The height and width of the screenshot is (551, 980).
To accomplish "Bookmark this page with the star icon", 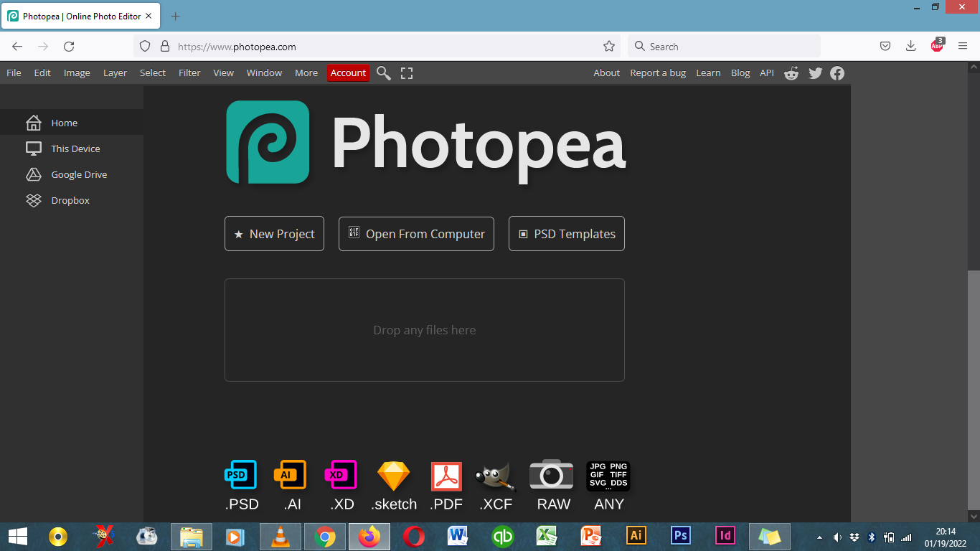I will (609, 47).
